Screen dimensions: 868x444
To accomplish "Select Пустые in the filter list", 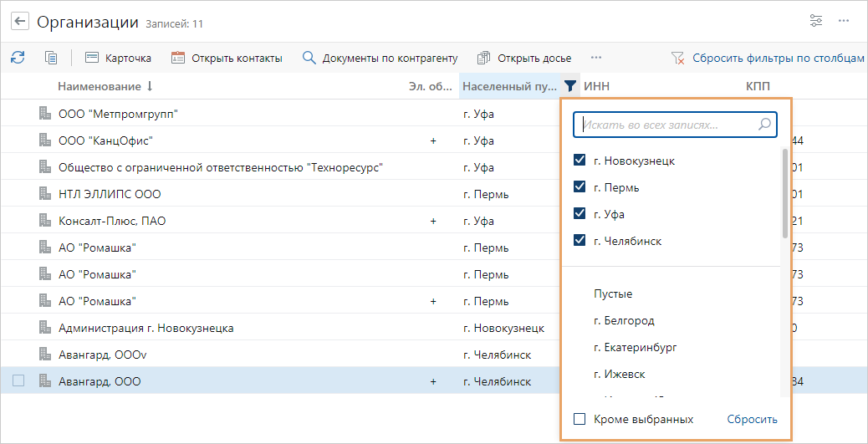I will pos(613,294).
